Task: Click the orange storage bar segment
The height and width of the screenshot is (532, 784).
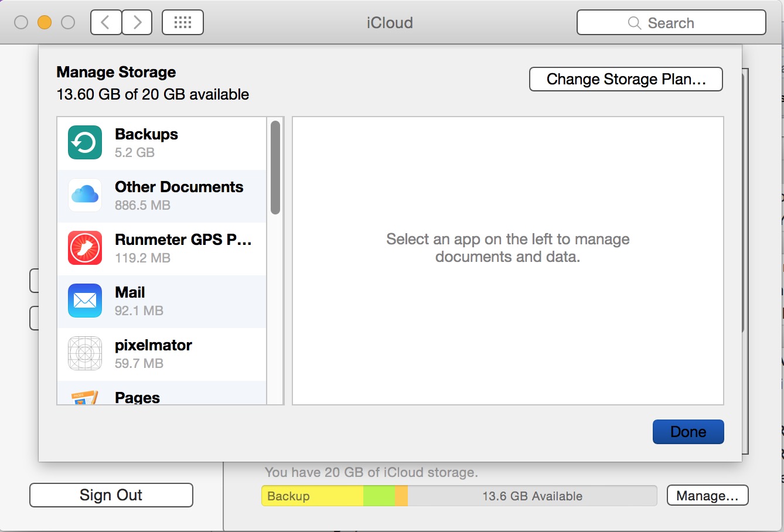Action: [x=401, y=496]
